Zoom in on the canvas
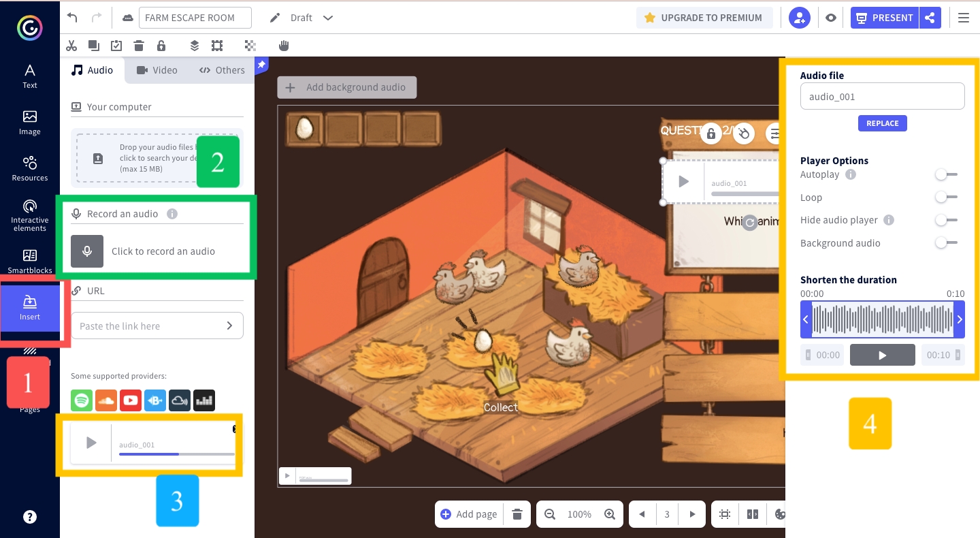This screenshot has height=538, width=980. tap(610, 514)
